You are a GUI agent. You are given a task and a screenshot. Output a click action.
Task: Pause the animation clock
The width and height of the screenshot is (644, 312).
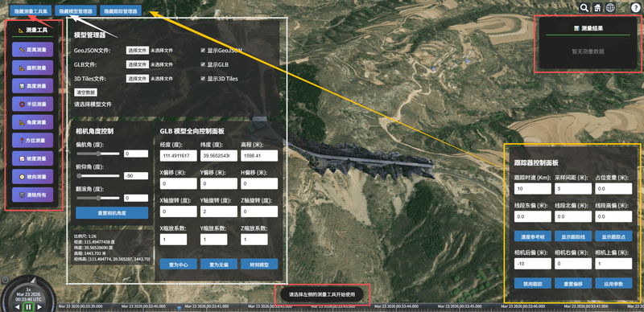(x=28, y=306)
